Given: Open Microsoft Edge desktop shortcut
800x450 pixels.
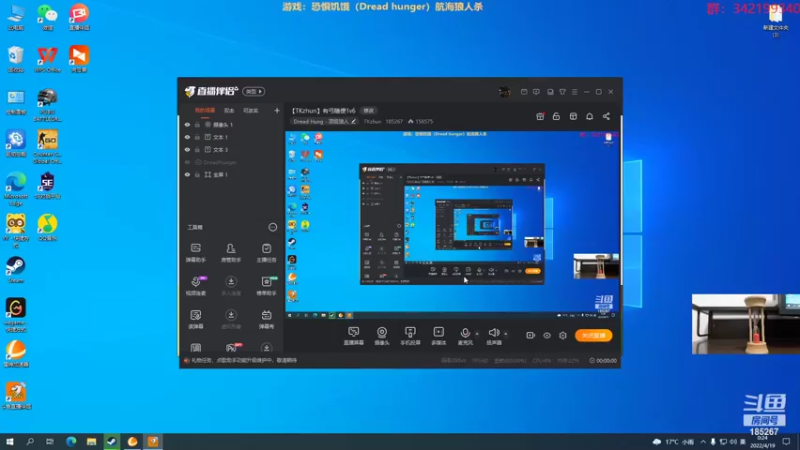Looking at the screenshot, I should tap(16, 189).
